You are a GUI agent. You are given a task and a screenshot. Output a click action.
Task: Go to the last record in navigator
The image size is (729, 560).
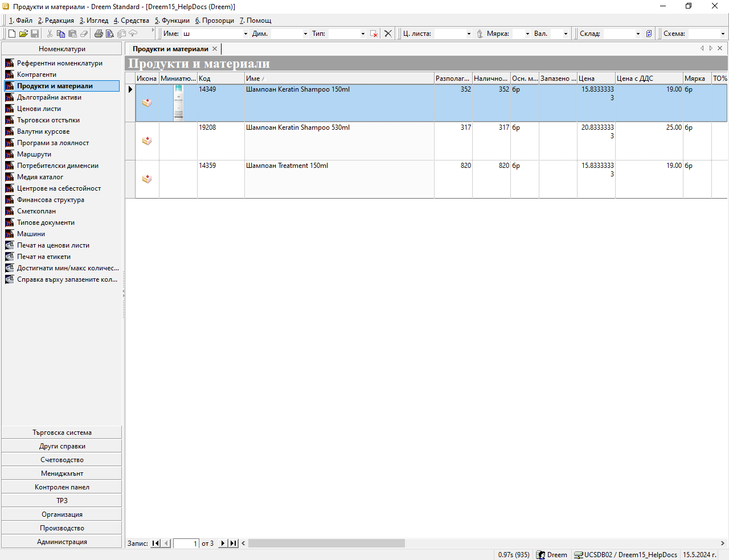pos(233,543)
